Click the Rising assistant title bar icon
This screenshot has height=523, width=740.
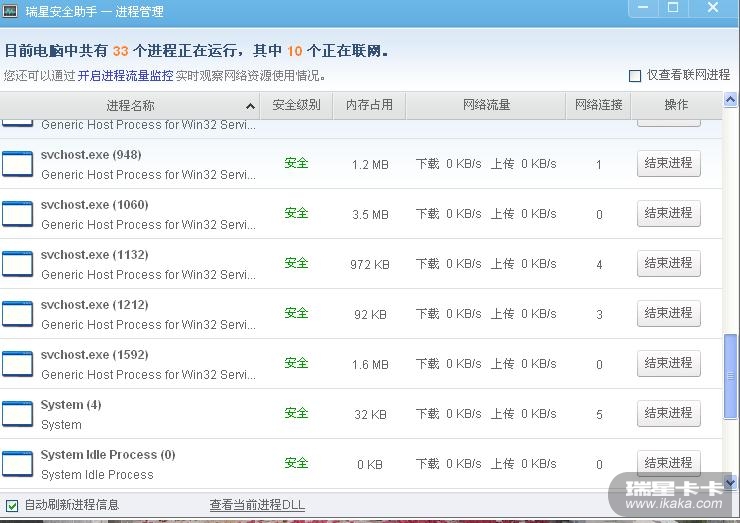(x=10, y=10)
